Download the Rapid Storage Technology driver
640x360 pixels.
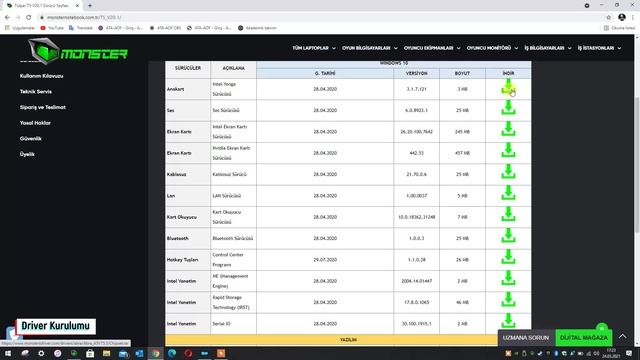[508, 300]
